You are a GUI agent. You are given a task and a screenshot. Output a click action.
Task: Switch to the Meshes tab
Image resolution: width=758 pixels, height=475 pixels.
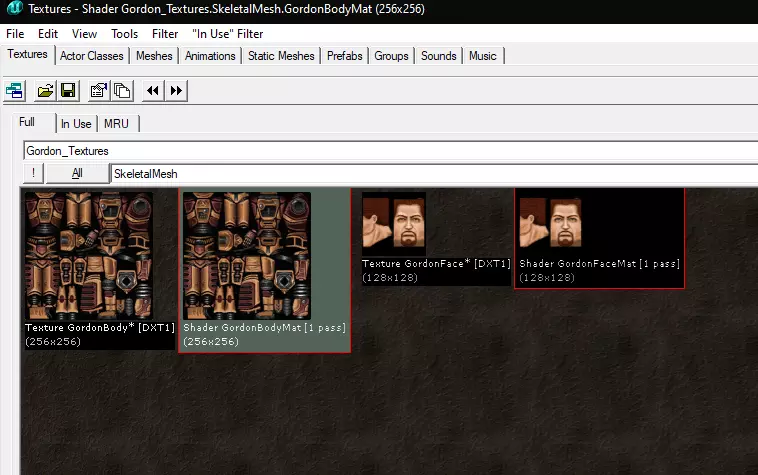154,56
